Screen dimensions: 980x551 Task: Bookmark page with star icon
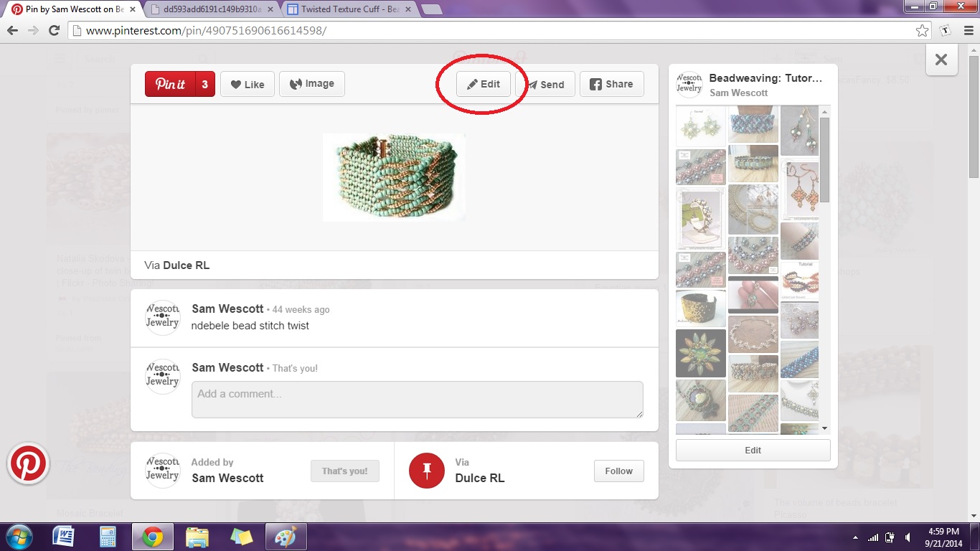pos(922,30)
